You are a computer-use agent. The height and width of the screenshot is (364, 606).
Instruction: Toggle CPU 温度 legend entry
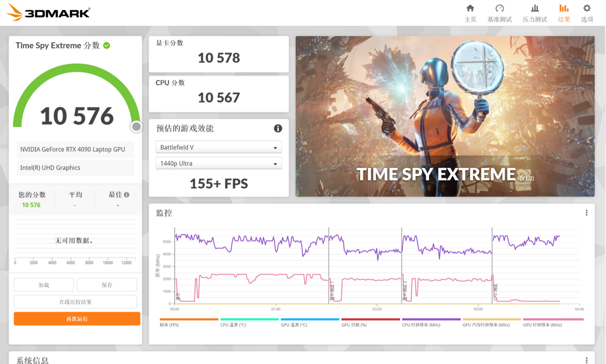(x=249, y=323)
